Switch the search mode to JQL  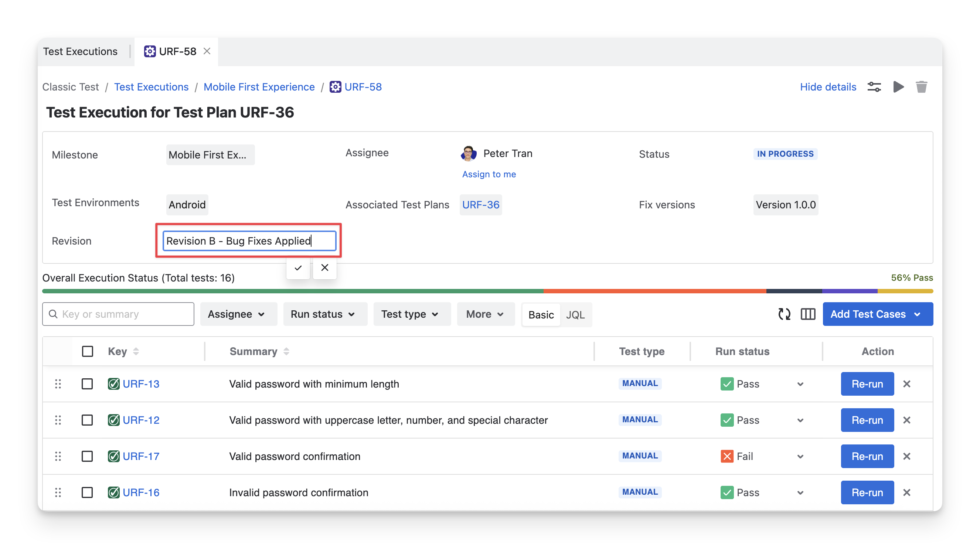(x=575, y=315)
